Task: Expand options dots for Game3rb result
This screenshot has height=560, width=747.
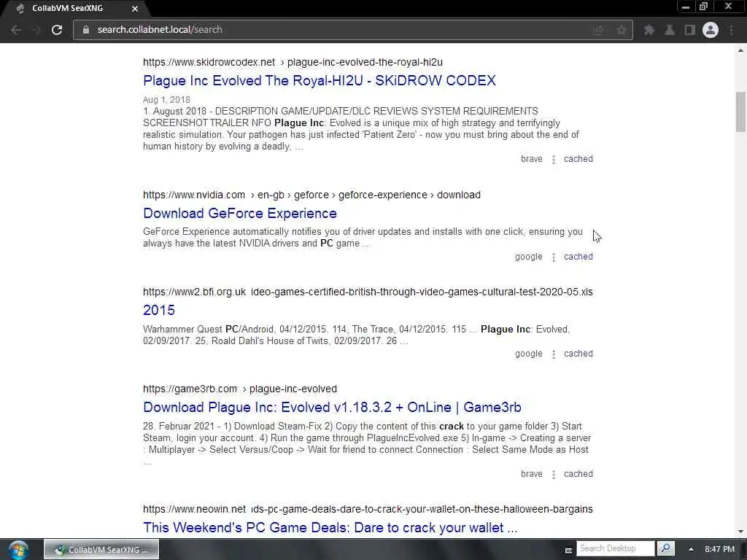Action: pos(553,475)
